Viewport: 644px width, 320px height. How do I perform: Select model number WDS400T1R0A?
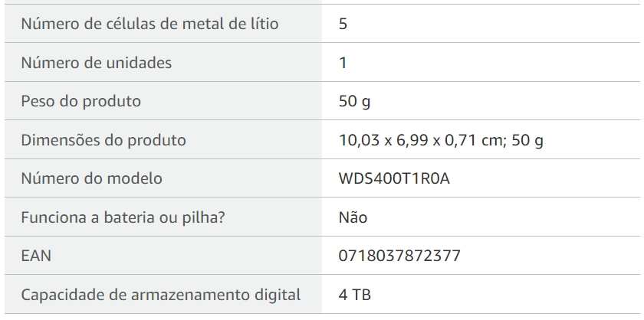click(394, 178)
